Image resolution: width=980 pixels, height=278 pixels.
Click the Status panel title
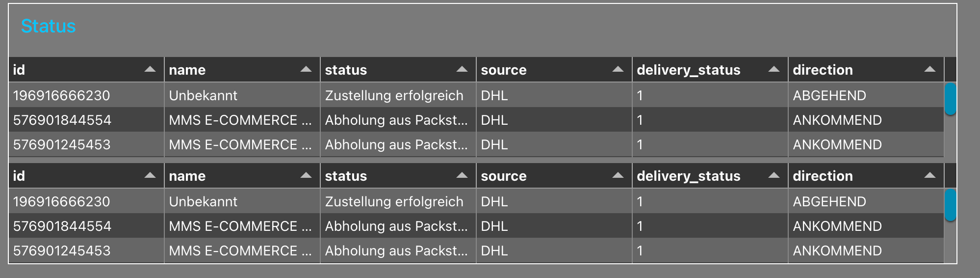click(48, 26)
